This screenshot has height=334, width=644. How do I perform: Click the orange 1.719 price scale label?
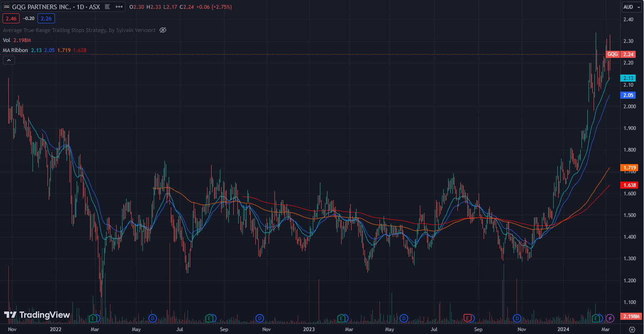[x=629, y=168]
